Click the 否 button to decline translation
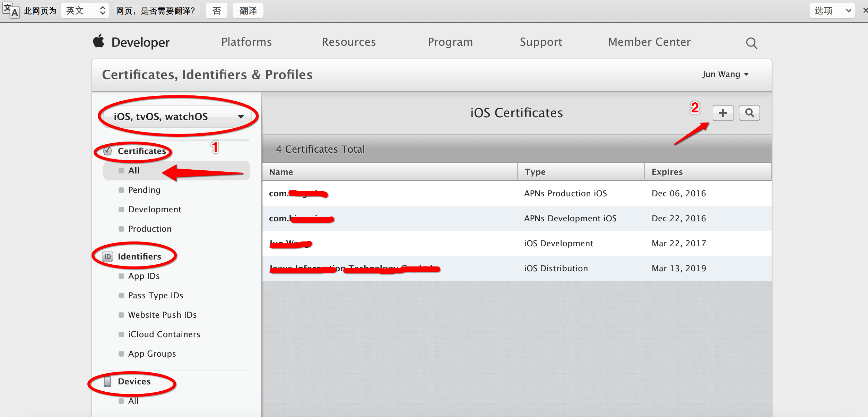 pos(217,11)
